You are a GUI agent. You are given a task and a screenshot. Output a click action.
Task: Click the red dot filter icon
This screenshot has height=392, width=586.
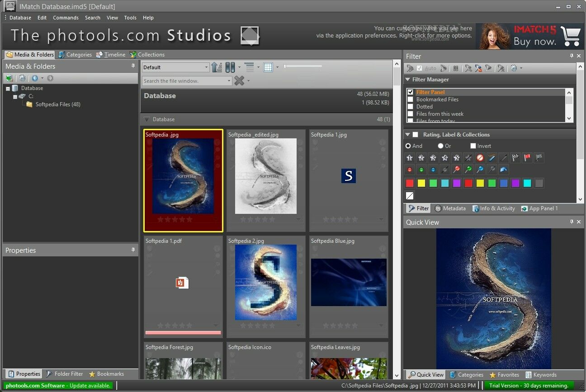410,170
